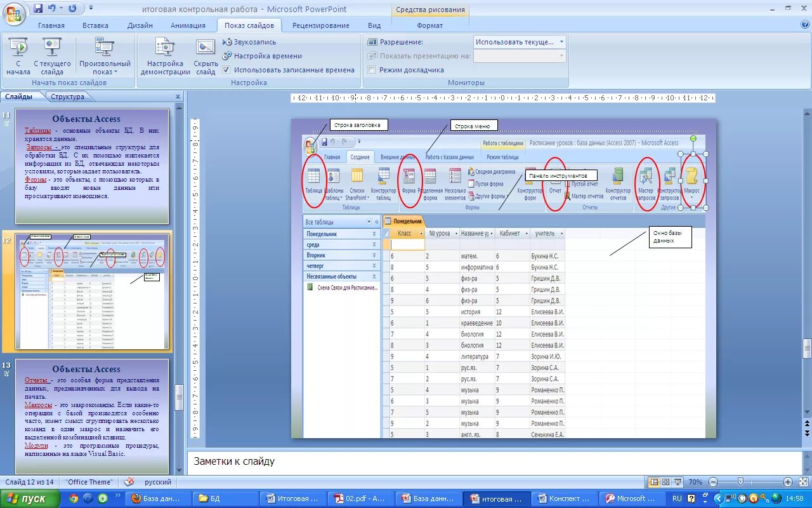The image size is (812, 508).
Task: Click Скрыть слайд to hide slide
Action: 206,57
